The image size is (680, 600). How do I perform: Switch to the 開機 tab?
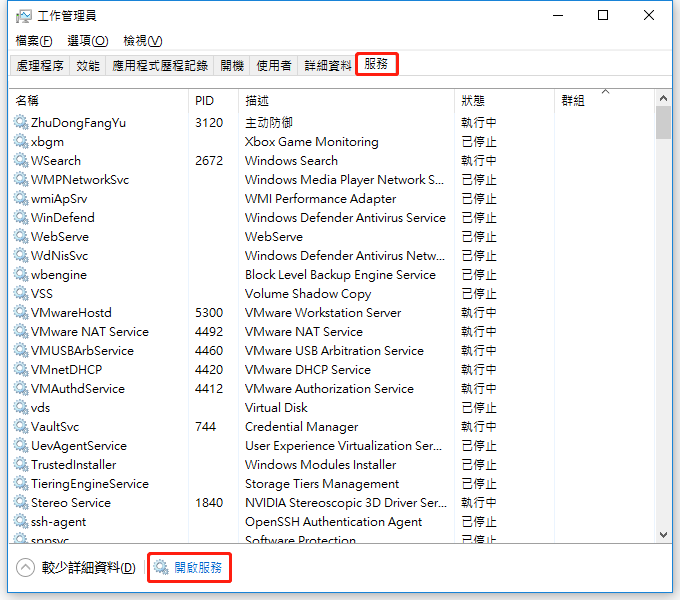[x=232, y=65]
